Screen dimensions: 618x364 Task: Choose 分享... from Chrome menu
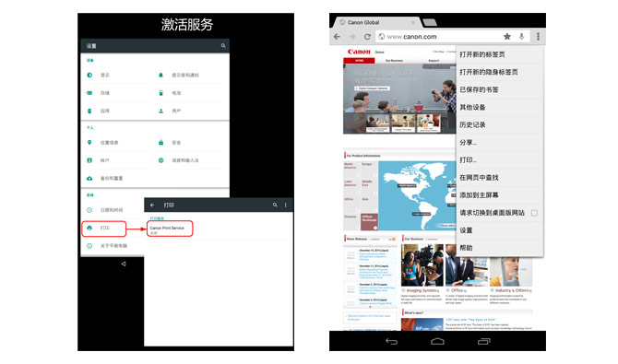click(x=499, y=143)
